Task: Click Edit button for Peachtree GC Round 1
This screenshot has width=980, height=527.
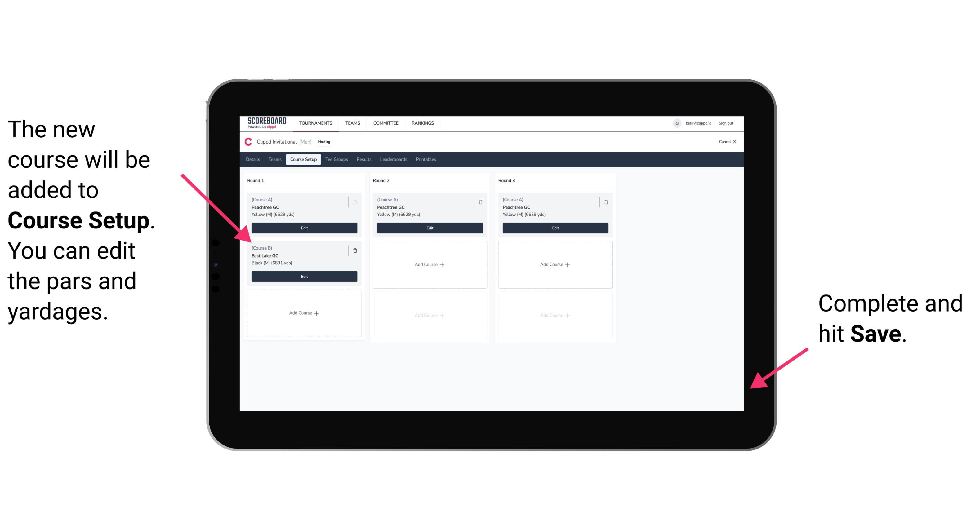Action: pyautogui.click(x=304, y=228)
